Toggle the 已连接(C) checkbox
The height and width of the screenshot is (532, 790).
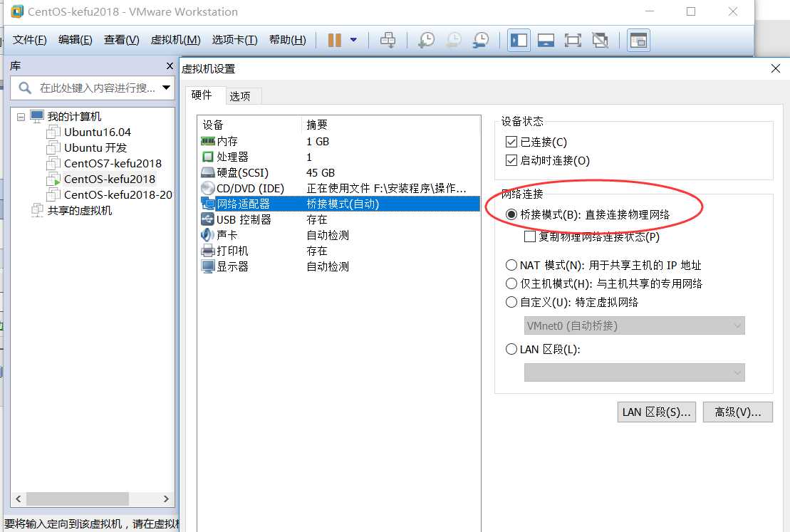(x=511, y=142)
